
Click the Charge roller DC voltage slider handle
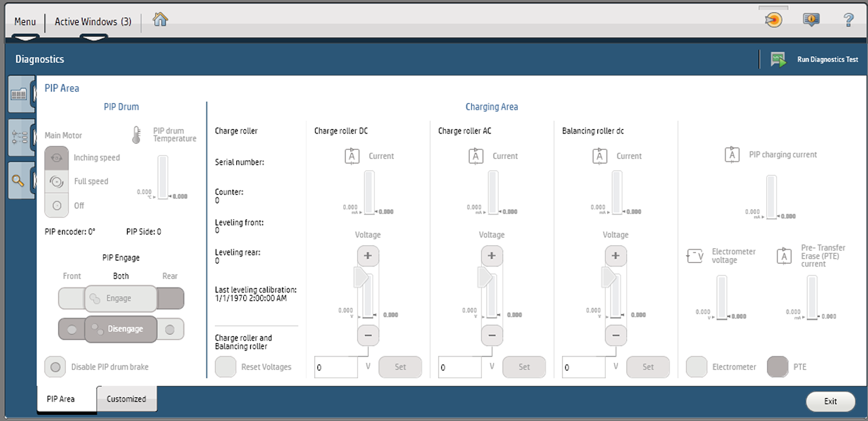[361, 277]
